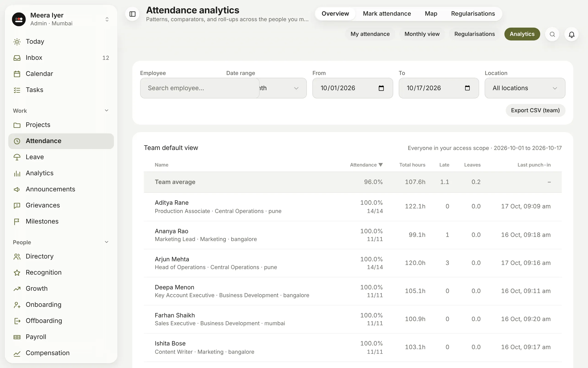
Task: Toggle the sidebar panel icon
Action: point(133,14)
